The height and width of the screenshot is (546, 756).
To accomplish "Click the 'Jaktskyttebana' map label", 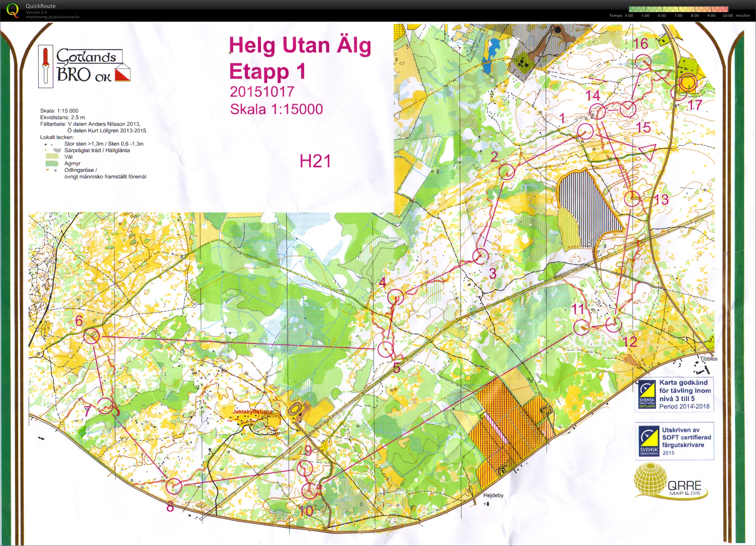I will tap(252, 411).
